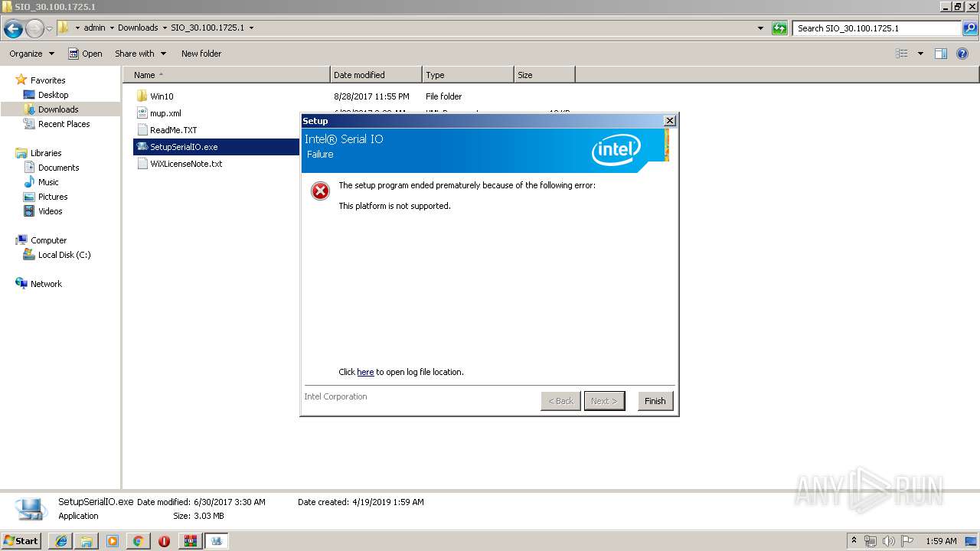Select the Win10 folder
Viewport: 980px width, 551px height.
[x=162, y=96]
